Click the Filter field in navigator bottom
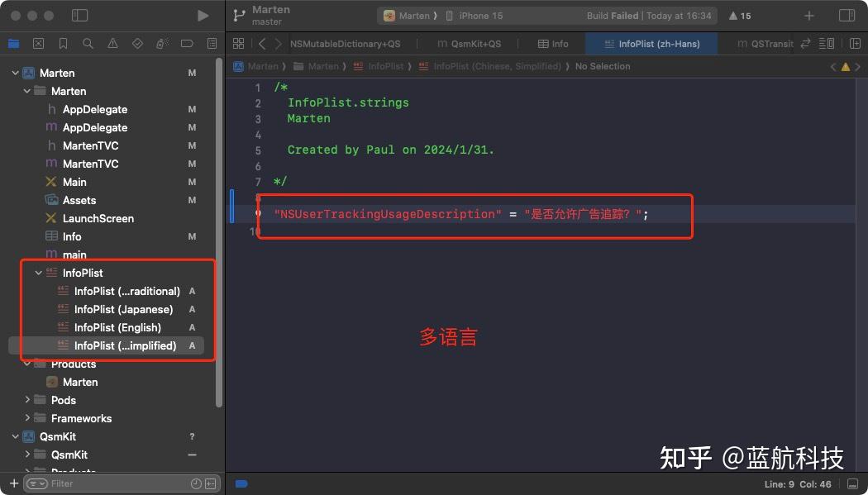Screen dimensions: 868x495 point(83,483)
